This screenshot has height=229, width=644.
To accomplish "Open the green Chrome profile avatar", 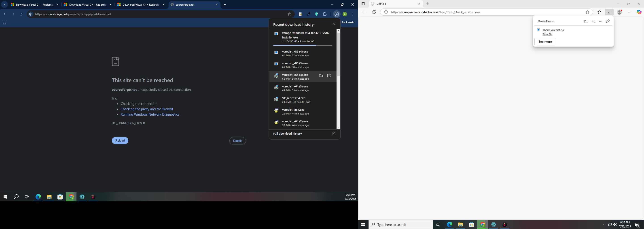I will tap(345, 14).
